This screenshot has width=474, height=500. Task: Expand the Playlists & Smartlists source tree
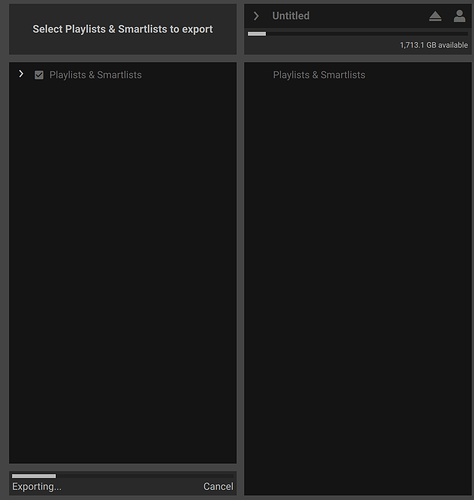pos(21,74)
